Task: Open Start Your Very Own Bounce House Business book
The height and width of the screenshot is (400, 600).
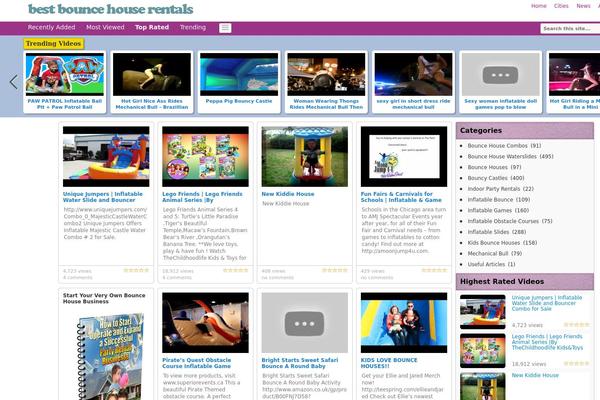Action: point(109,356)
